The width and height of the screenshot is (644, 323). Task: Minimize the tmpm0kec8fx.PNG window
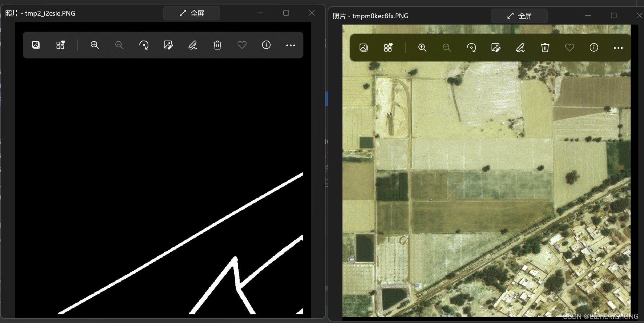[x=588, y=16]
